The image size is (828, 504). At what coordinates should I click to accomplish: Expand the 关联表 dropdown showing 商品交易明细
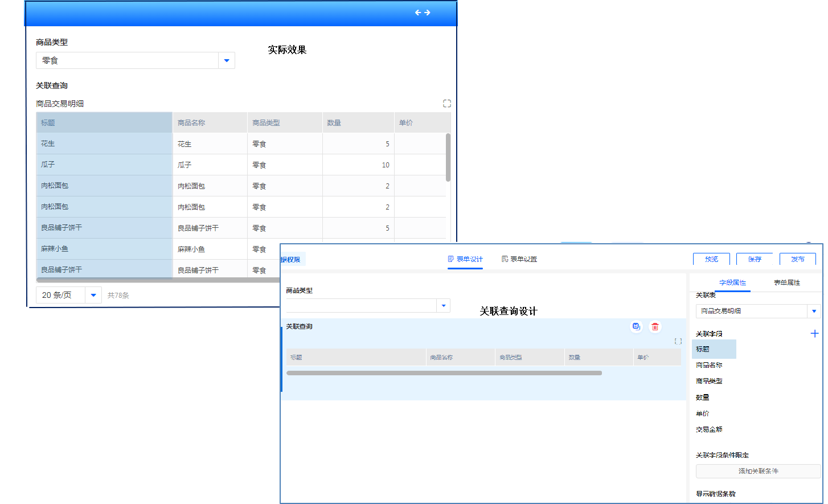(814, 311)
